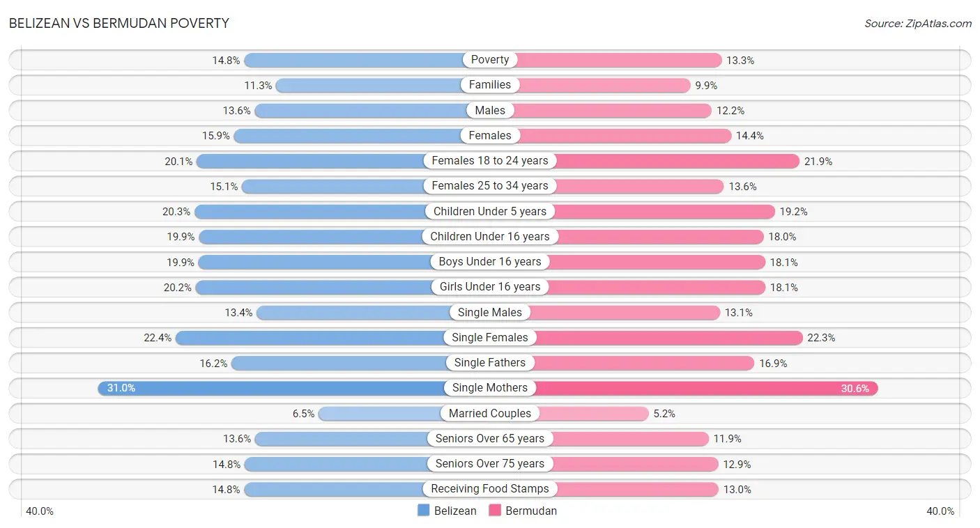Image resolution: width=980 pixels, height=528 pixels.
Task: Click the Bermudan Children Under 5 years bar
Action: [x=632, y=211]
